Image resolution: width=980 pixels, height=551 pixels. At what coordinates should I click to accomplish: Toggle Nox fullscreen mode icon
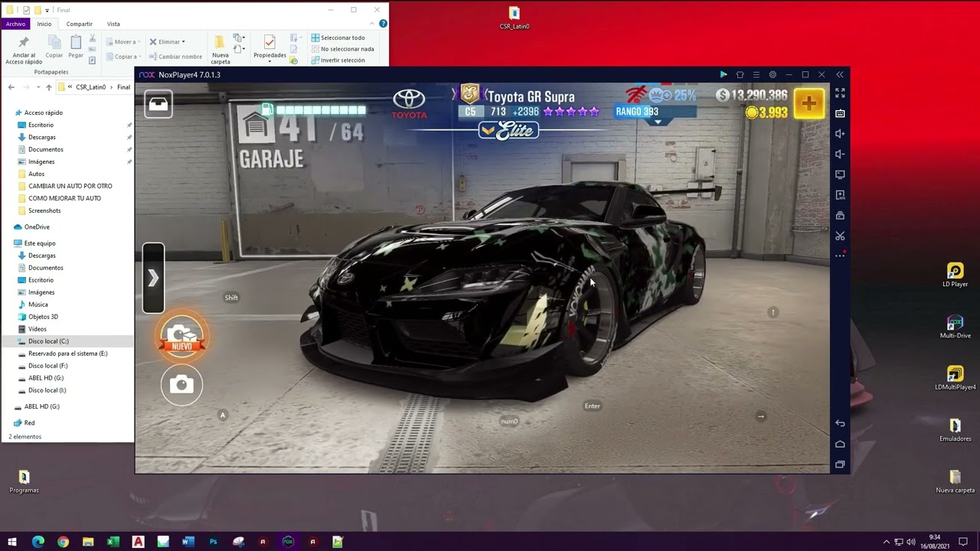(840, 93)
